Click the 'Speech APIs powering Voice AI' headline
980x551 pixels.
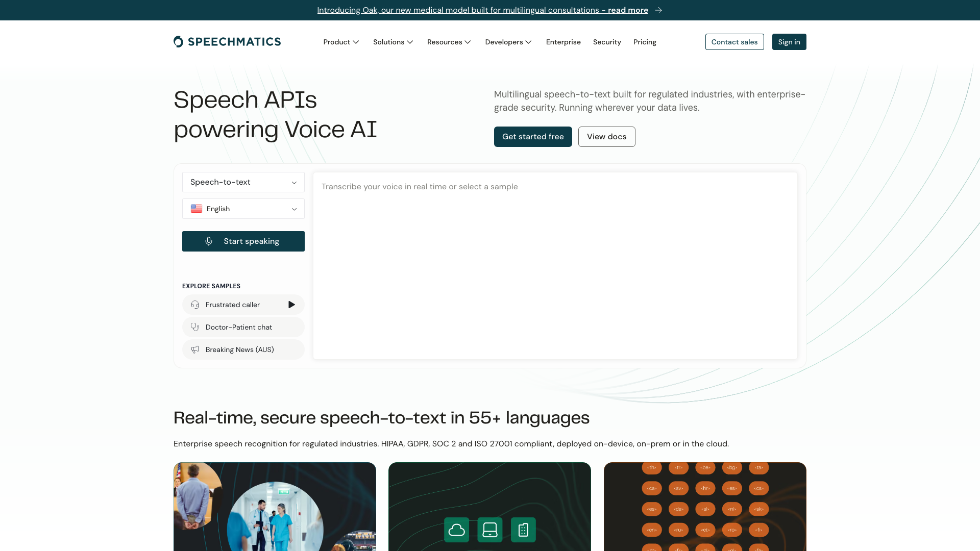[x=275, y=114]
